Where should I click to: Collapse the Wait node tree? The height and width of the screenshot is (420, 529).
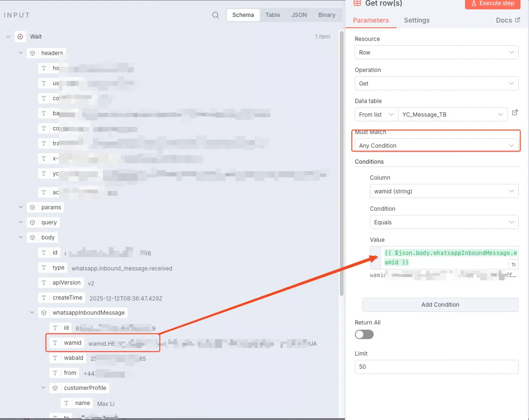point(8,36)
